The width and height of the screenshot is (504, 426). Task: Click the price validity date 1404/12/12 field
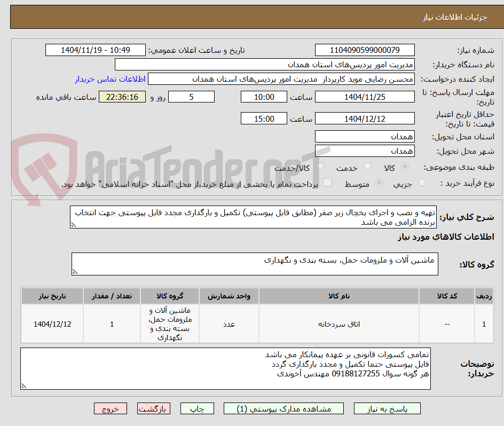pos(365,119)
